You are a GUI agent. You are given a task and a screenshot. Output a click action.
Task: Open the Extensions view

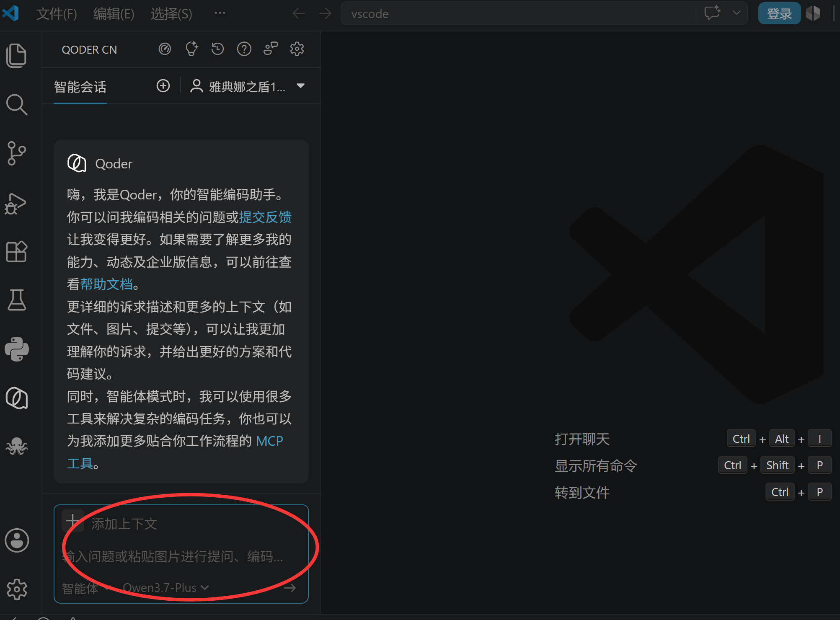pos(17,252)
